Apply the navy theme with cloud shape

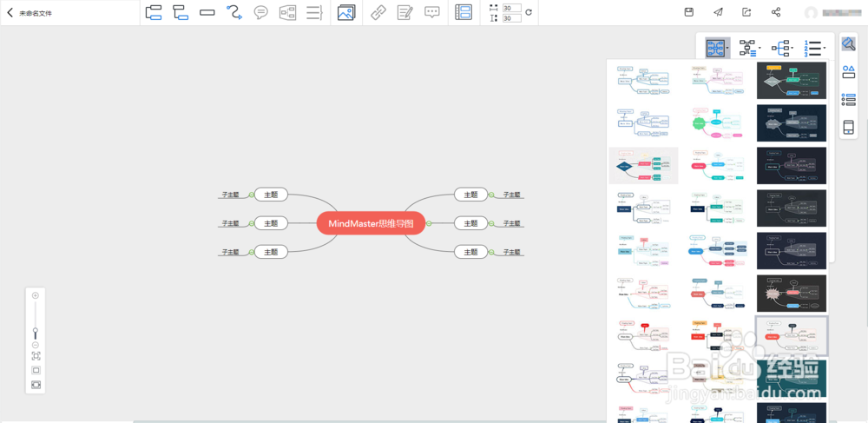(x=791, y=123)
